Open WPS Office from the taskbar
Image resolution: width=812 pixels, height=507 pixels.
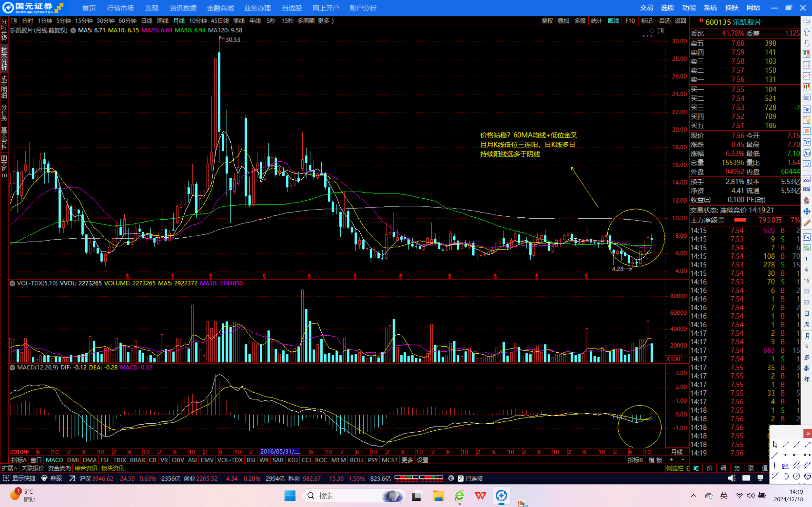point(480,496)
